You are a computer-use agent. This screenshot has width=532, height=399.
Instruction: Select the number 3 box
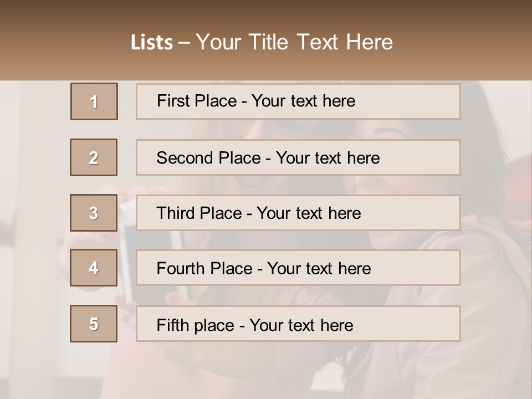[x=94, y=213]
